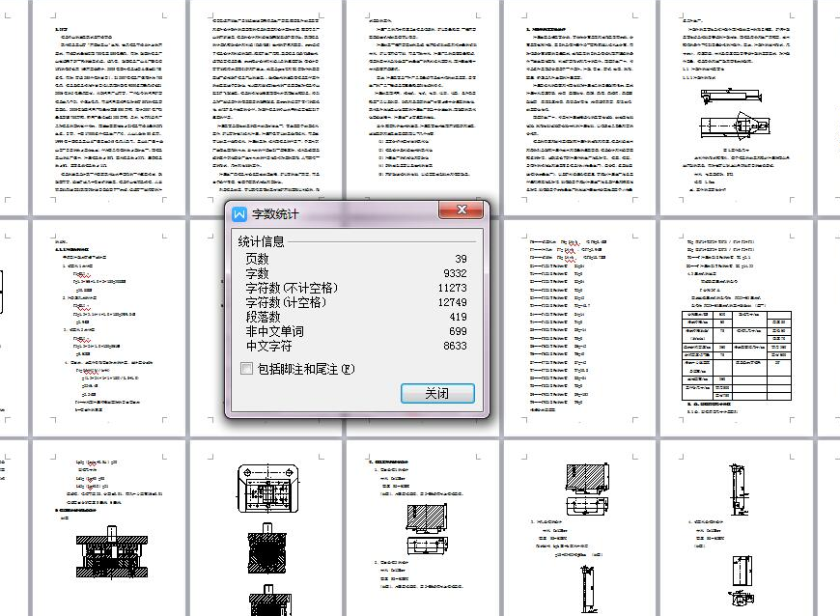Open the second-row page with a long column of repeated rows
The image size is (840, 616).
pos(580,328)
